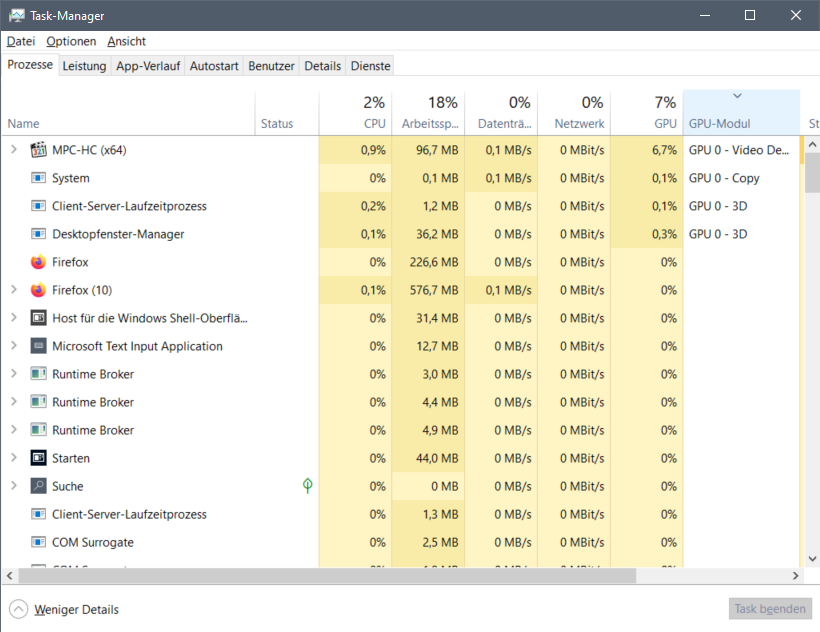The image size is (820, 632).
Task: Click the Windows Shell host icon
Action: click(38, 318)
